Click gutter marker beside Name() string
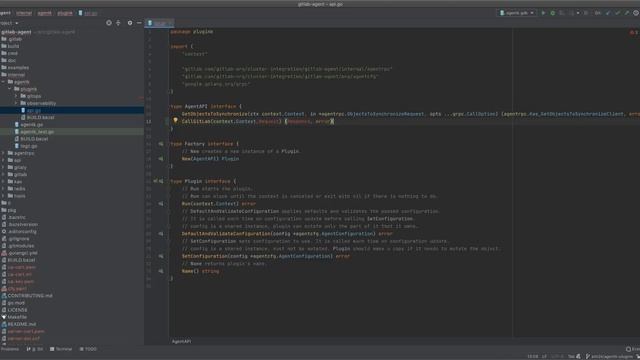640x360 pixels. pyautogui.click(x=161, y=271)
